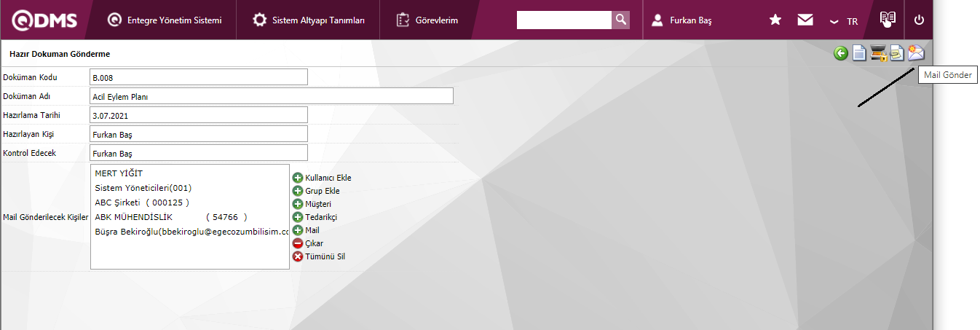Image resolution: width=980 pixels, height=330 pixels.
Task: Click the top search input box
Action: pyautogui.click(x=564, y=20)
